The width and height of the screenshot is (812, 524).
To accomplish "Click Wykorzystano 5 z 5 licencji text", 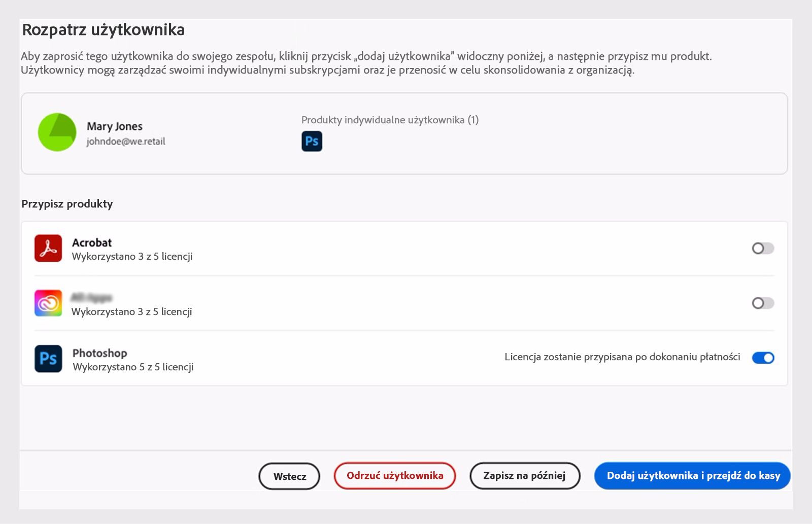I will point(133,367).
